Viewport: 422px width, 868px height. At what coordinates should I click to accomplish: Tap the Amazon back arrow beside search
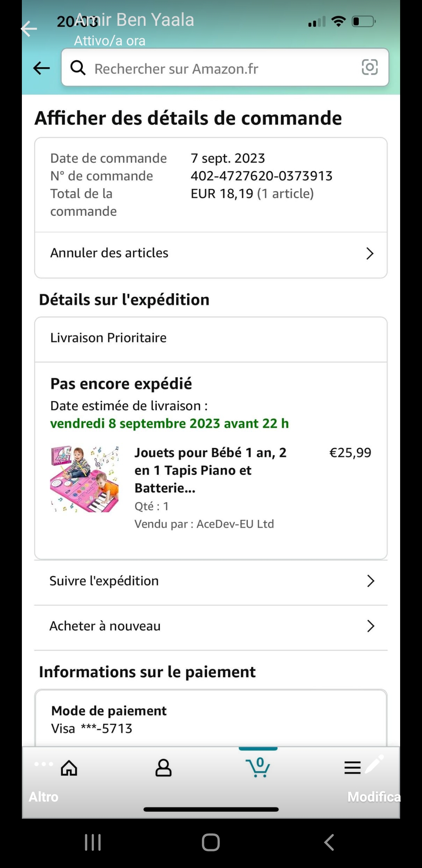coord(41,68)
